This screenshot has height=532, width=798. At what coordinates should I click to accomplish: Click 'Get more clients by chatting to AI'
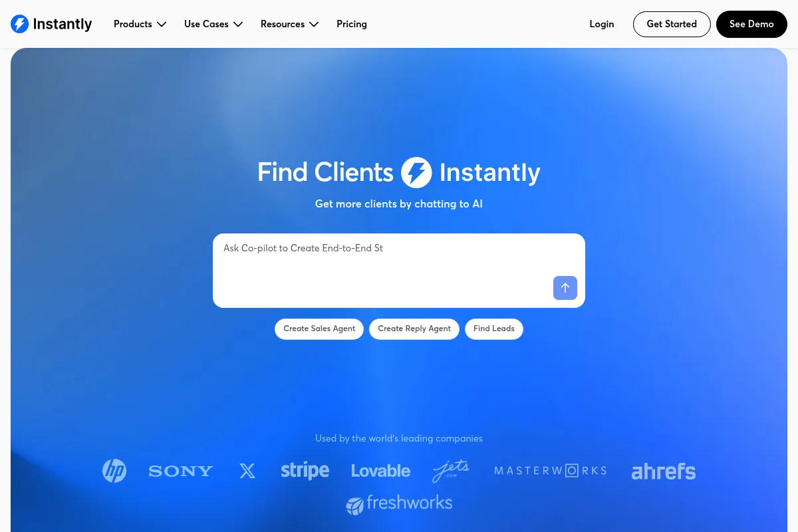399,204
